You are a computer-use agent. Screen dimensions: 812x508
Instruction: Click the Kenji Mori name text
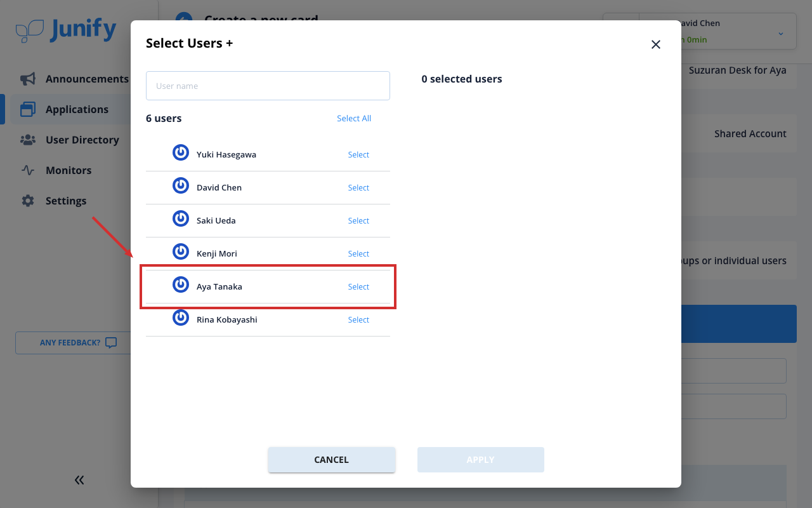pos(217,254)
